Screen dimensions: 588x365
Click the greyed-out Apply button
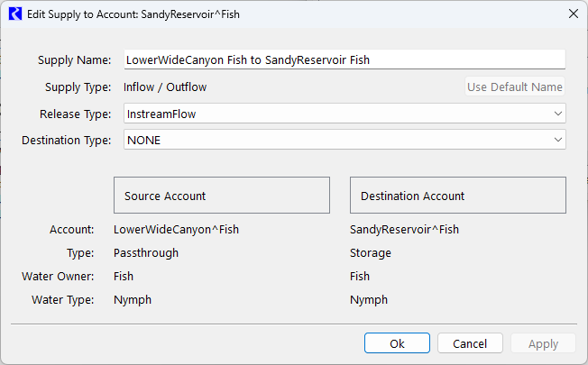542,343
